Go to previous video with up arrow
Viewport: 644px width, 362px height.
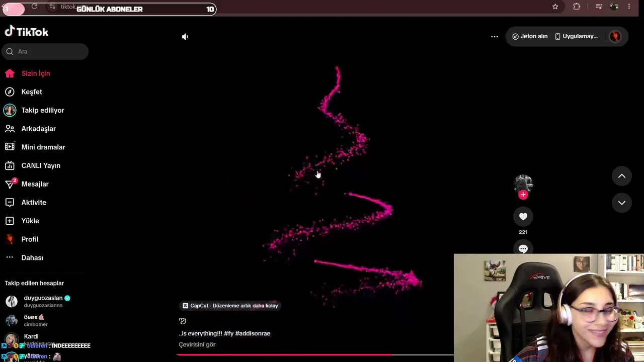coord(622,176)
